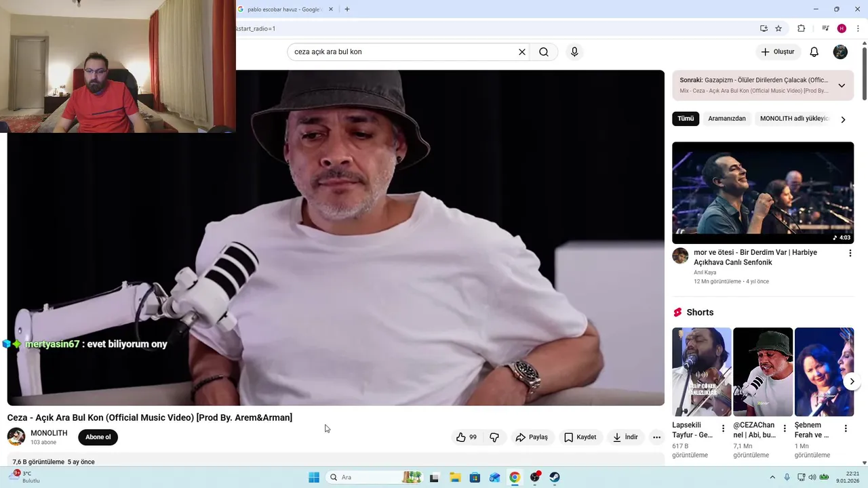The image size is (868, 488).
Task: Install page as app from address bar
Action: [x=764, y=28]
